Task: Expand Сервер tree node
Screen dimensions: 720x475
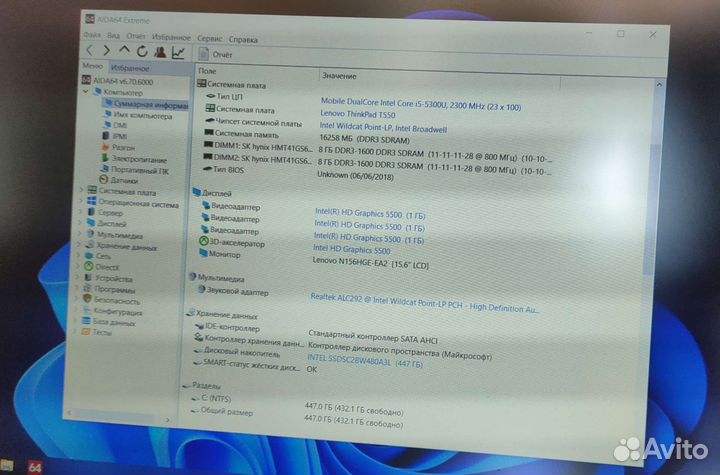Action: (80, 211)
